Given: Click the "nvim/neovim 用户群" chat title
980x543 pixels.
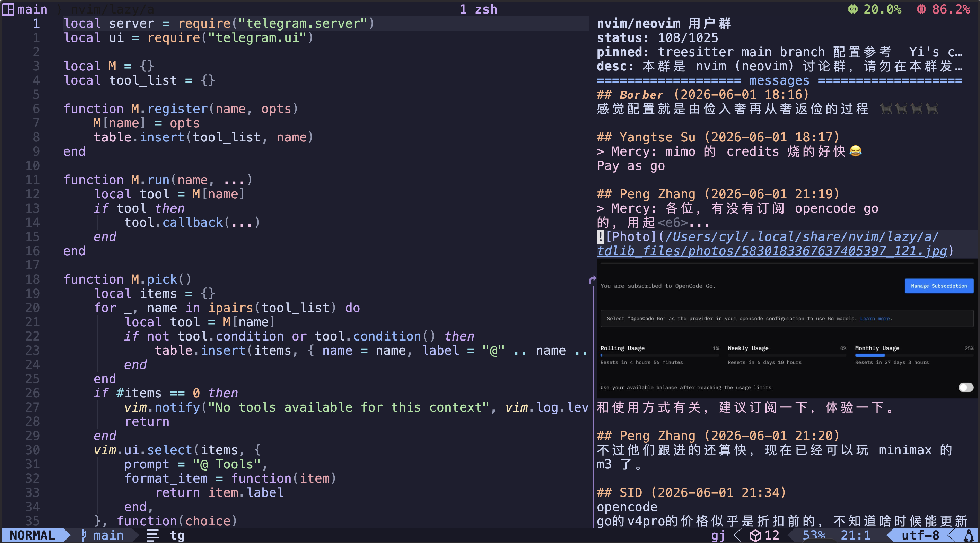Looking at the screenshot, I should click(x=664, y=24).
